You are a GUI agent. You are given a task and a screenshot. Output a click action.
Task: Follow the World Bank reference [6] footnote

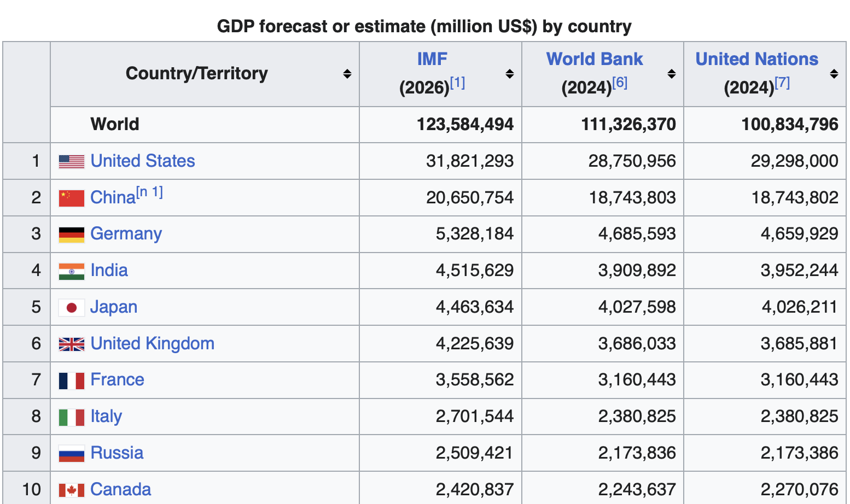pos(620,83)
